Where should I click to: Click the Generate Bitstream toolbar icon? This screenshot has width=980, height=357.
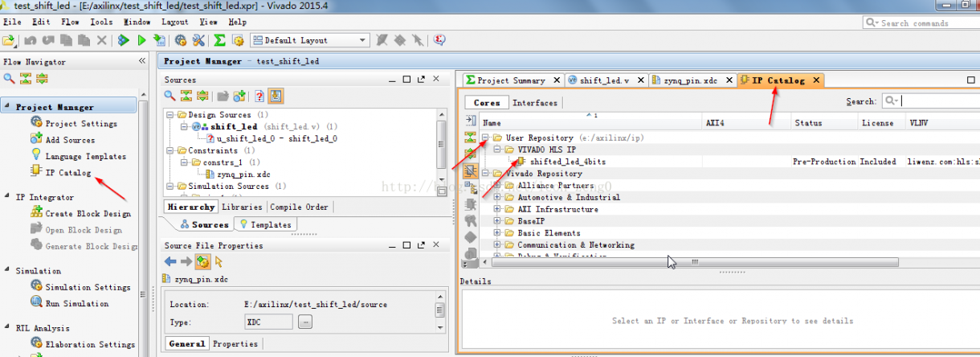click(159, 40)
